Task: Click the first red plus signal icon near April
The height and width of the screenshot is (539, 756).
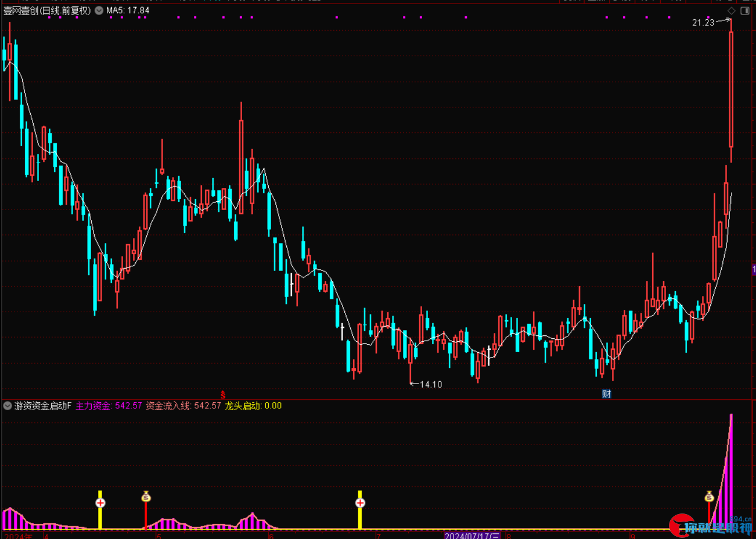Action: coord(100,503)
